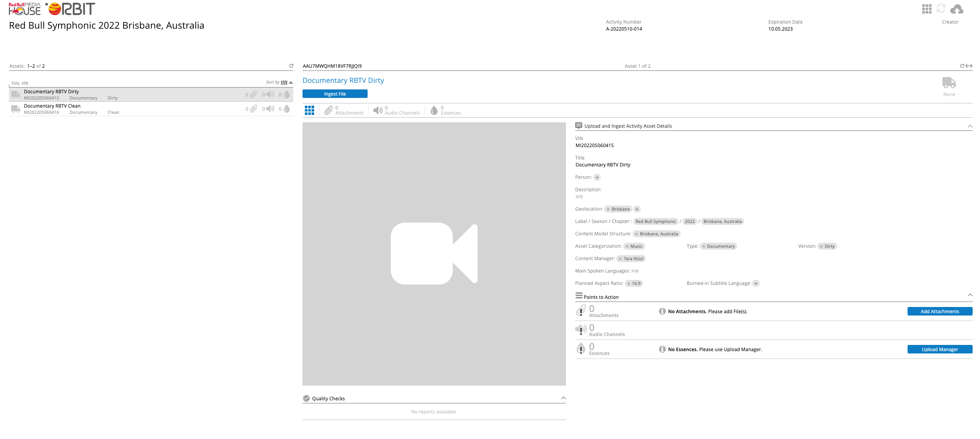Collapse the Quality Checks section
The image size is (980, 439).
click(563, 398)
